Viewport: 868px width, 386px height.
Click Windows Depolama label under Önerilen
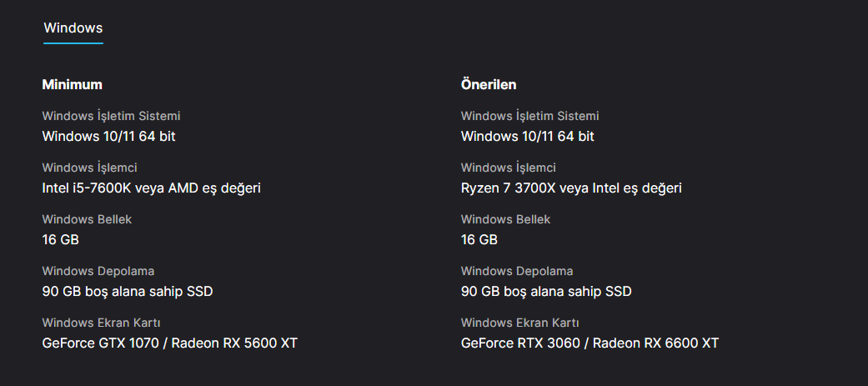click(516, 271)
